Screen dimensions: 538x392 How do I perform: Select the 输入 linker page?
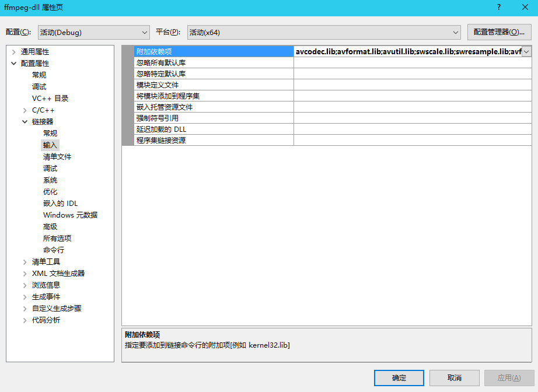click(x=50, y=145)
